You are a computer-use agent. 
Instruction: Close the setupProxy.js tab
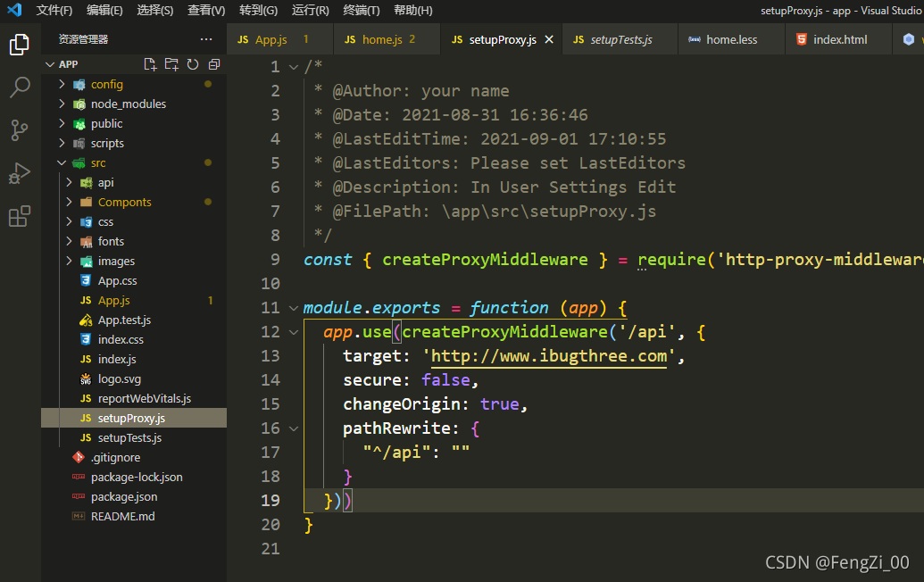549,39
